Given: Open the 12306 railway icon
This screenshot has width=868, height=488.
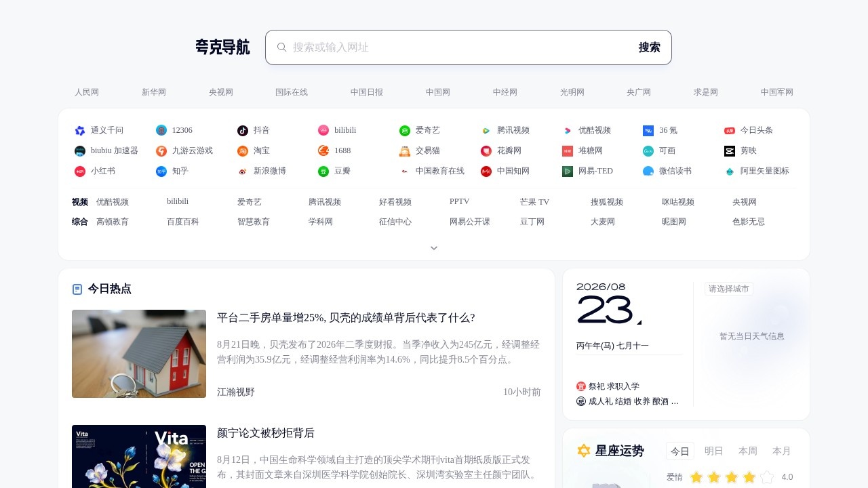Looking at the screenshot, I should tap(161, 130).
